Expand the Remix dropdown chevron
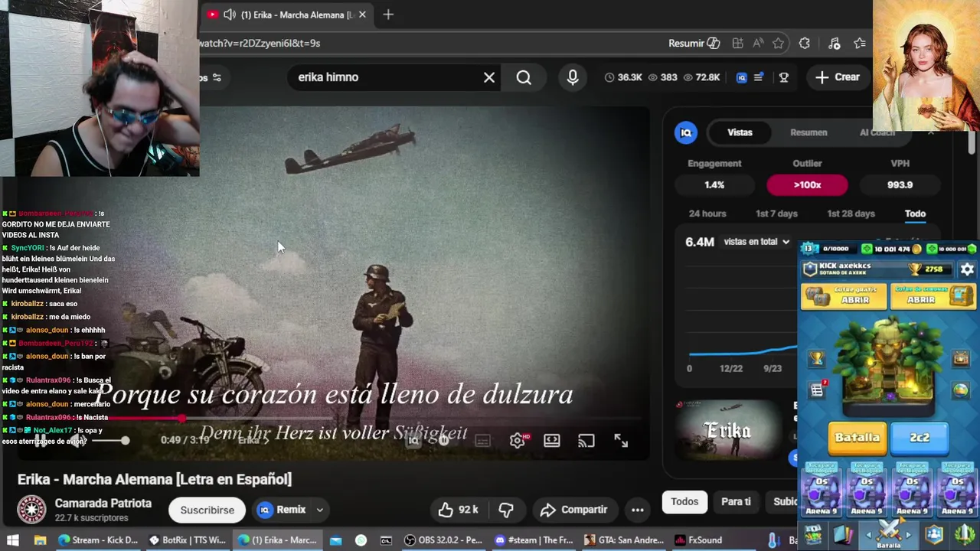This screenshot has width=980, height=551. [319, 510]
